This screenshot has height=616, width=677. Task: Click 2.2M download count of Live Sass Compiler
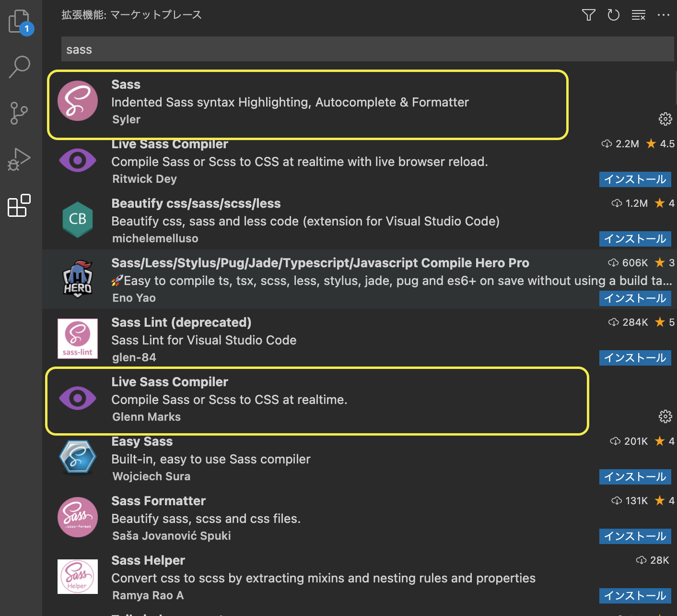point(620,144)
